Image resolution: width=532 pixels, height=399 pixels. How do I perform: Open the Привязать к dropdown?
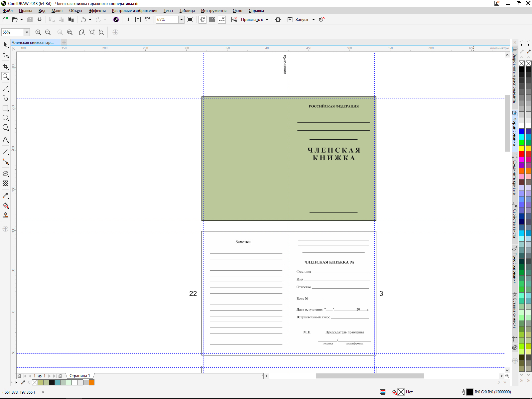point(255,20)
